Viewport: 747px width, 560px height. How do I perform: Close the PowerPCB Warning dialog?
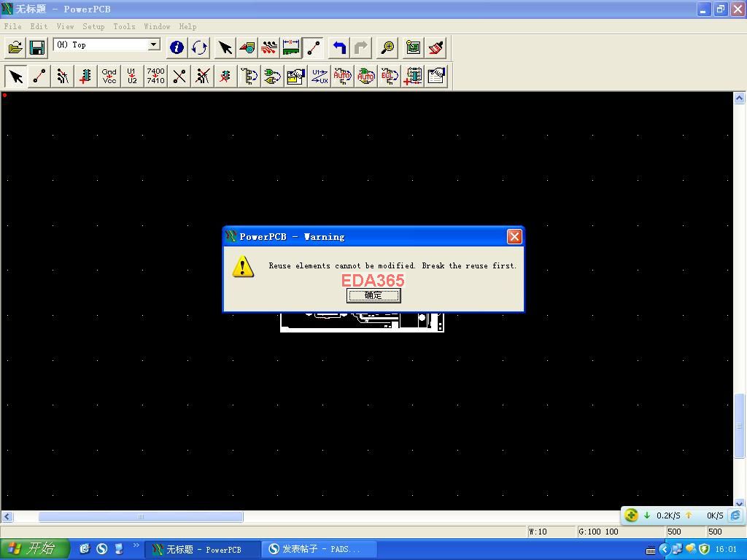[x=514, y=237]
